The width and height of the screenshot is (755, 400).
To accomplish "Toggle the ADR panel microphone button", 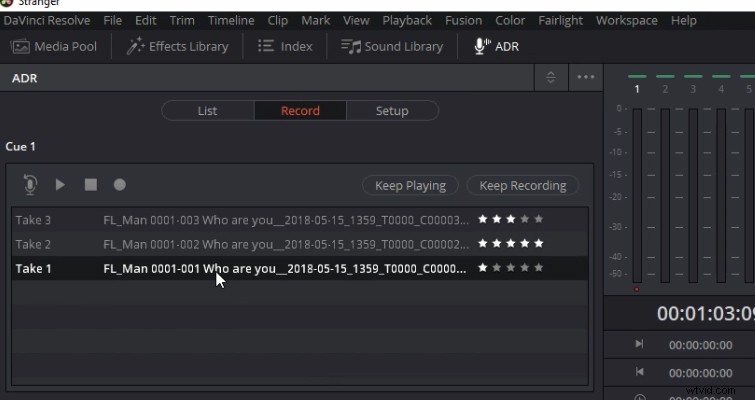I will 496,46.
